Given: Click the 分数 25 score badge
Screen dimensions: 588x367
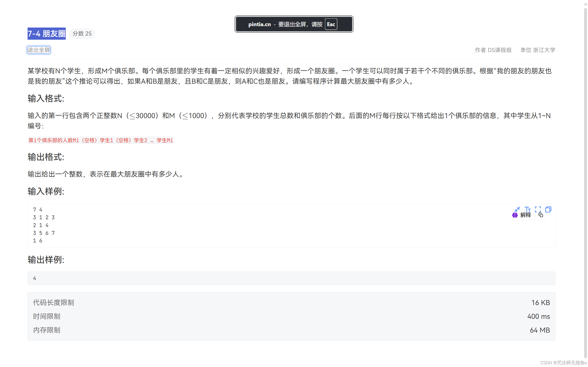Looking at the screenshot, I should click(x=82, y=34).
